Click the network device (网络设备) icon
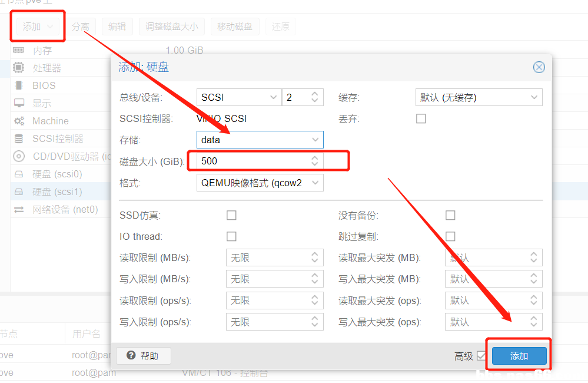588x383 pixels. point(19,209)
